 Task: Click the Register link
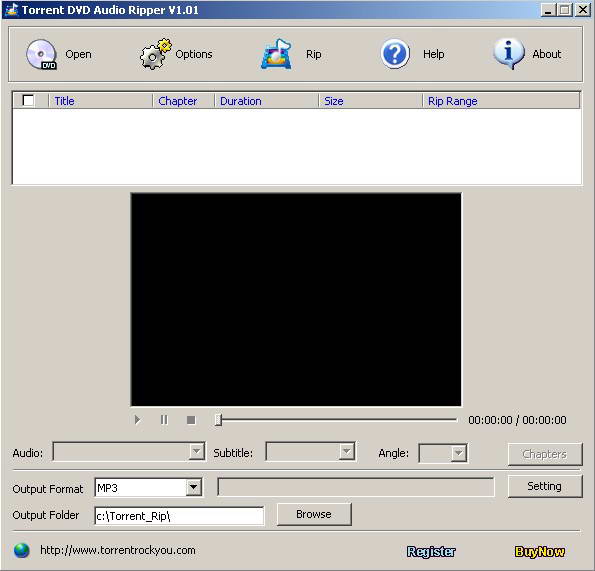pyautogui.click(x=431, y=551)
